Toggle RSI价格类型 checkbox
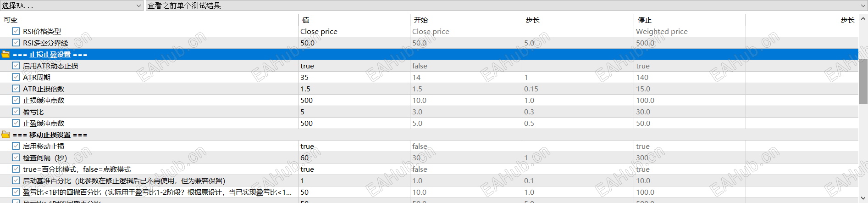Image resolution: width=868 pixels, height=203 pixels. click(x=16, y=31)
